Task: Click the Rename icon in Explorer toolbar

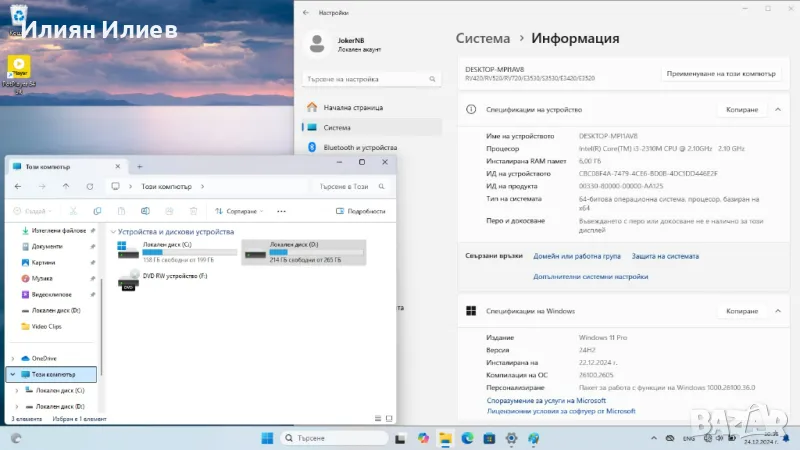Action: point(145,211)
